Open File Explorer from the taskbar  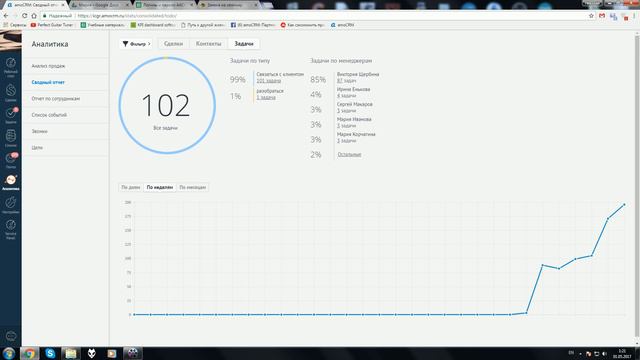tap(71, 353)
